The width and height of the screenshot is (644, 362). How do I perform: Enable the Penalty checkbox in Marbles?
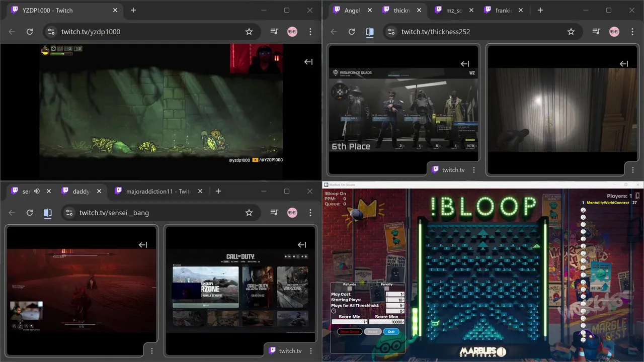tap(387, 289)
